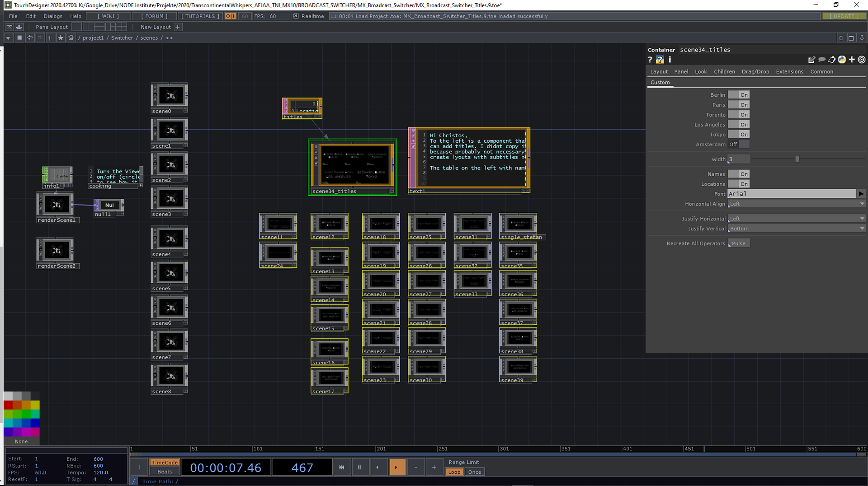Switch timeline display to Beats
Viewport: 868px width, 486px height.
pos(165,472)
